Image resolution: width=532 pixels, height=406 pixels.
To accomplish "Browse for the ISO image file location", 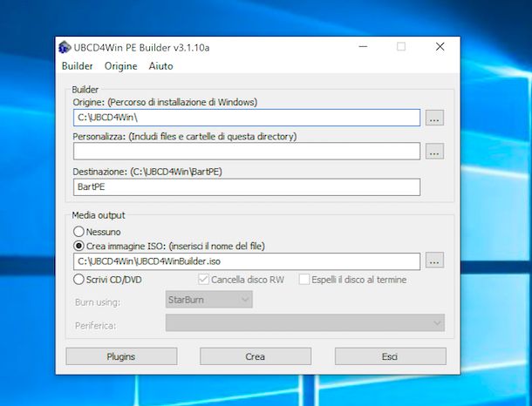I will (x=434, y=261).
